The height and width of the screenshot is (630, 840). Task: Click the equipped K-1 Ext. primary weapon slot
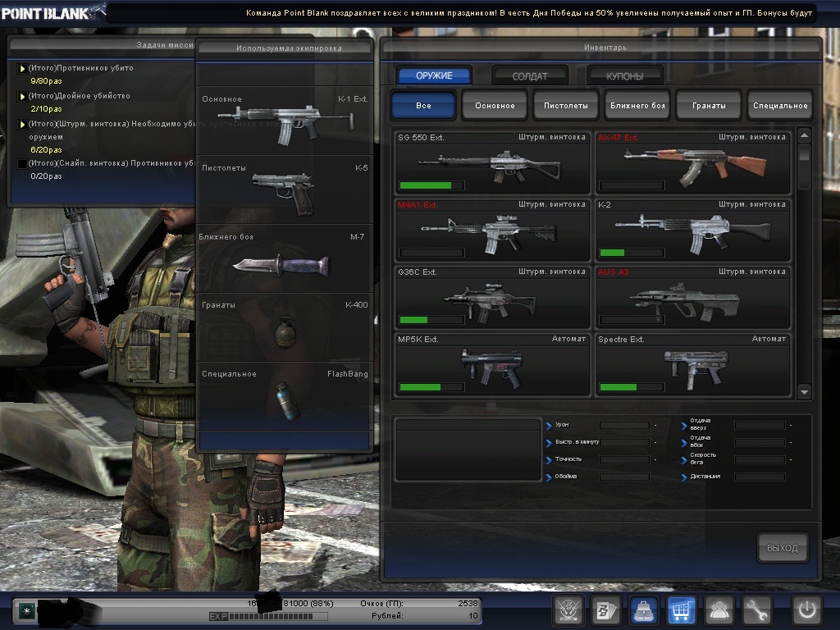pos(284,121)
